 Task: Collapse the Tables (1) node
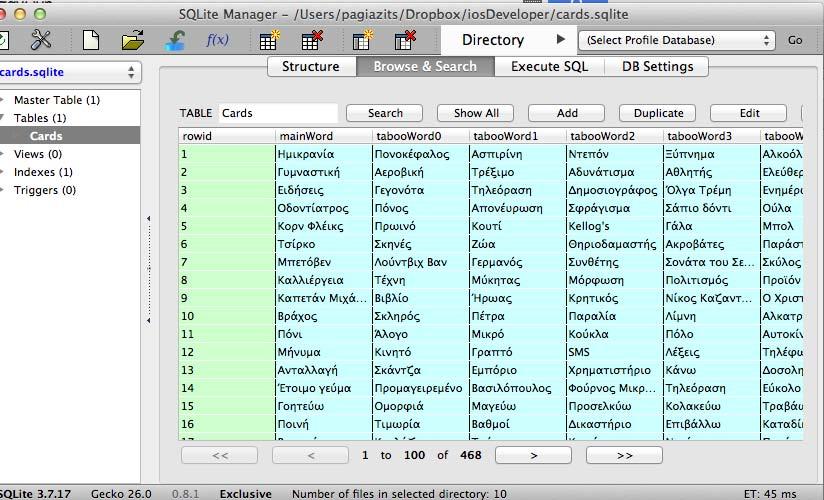click(3, 118)
